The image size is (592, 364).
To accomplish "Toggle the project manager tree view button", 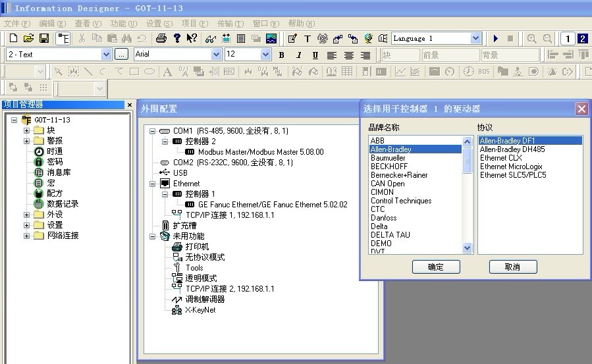I will click(x=63, y=38).
